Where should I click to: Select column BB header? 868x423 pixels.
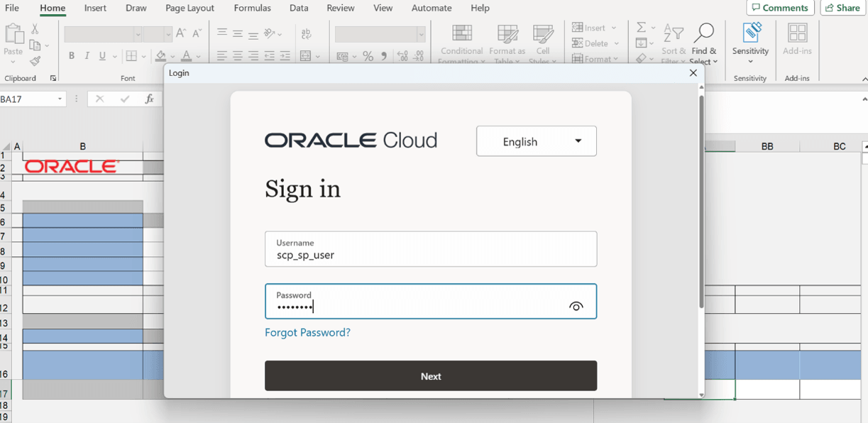(767, 146)
